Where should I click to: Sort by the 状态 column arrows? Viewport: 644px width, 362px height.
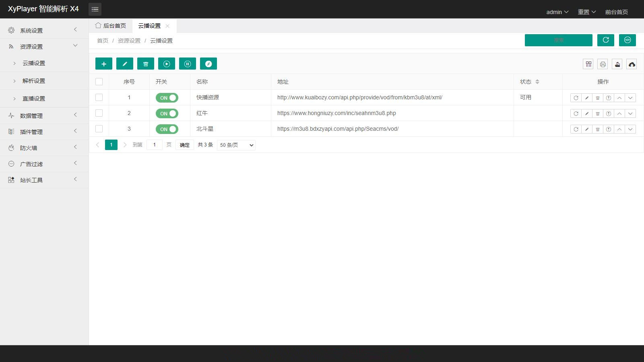pyautogui.click(x=537, y=82)
